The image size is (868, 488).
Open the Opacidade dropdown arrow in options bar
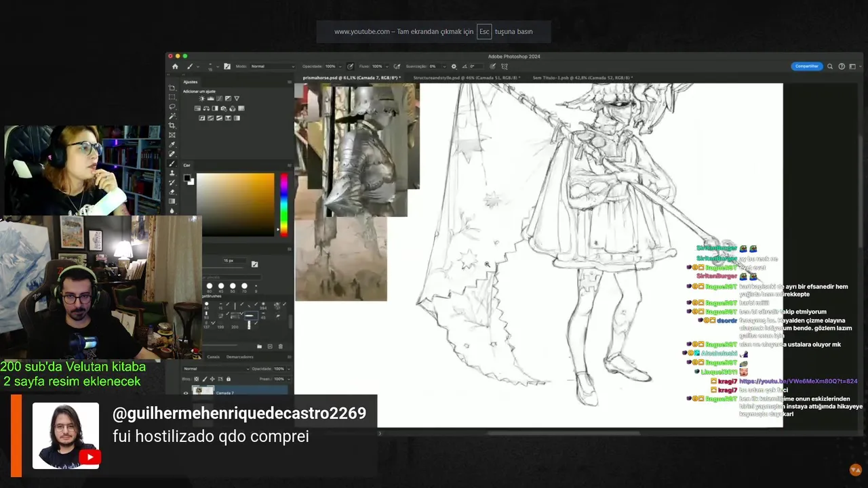340,66
